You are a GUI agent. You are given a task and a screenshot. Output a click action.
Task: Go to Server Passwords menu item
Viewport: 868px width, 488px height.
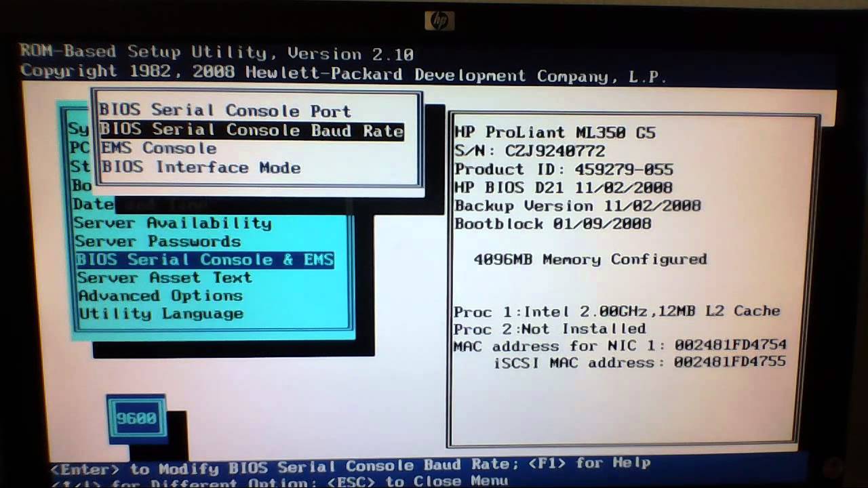[x=157, y=241]
